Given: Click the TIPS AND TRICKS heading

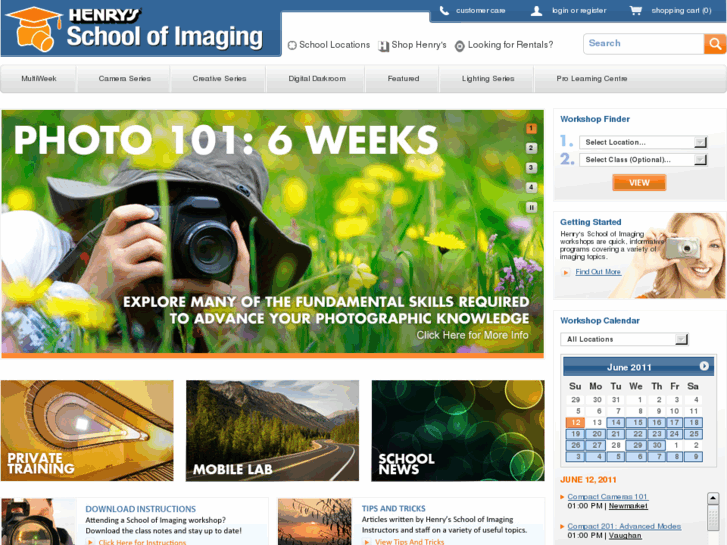Looking at the screenshot, I should click(x=393, y=508).
